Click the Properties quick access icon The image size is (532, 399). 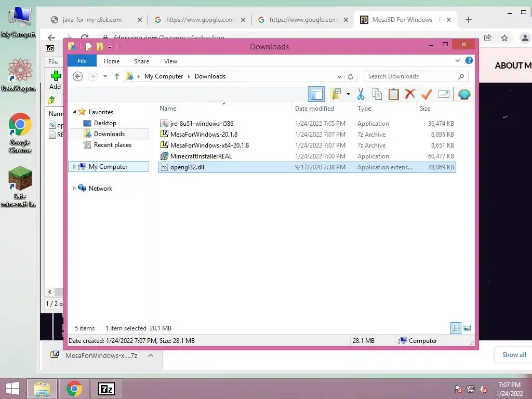click(x=88, y=46)
